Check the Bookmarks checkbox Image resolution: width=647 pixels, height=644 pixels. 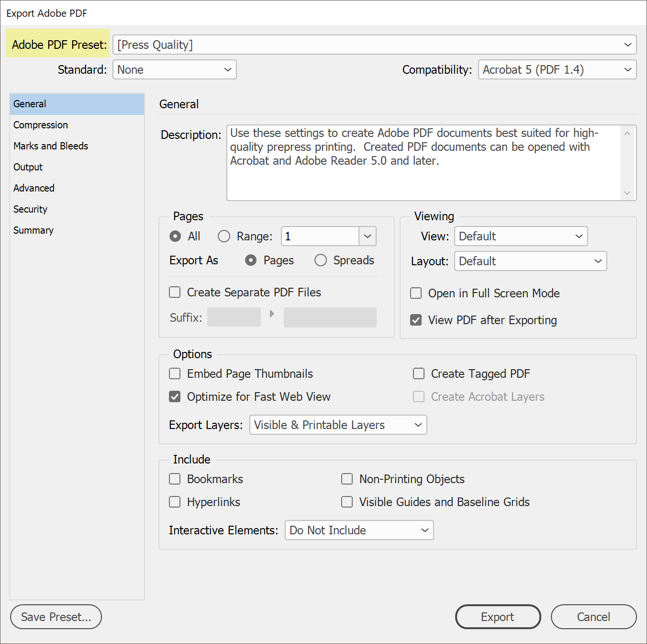click(x=175, y=479)
